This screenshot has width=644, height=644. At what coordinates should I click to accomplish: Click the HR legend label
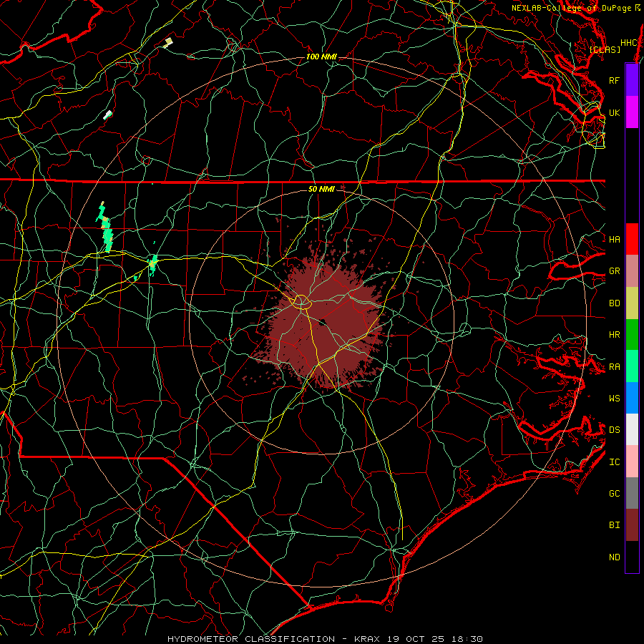pos(614,335)
